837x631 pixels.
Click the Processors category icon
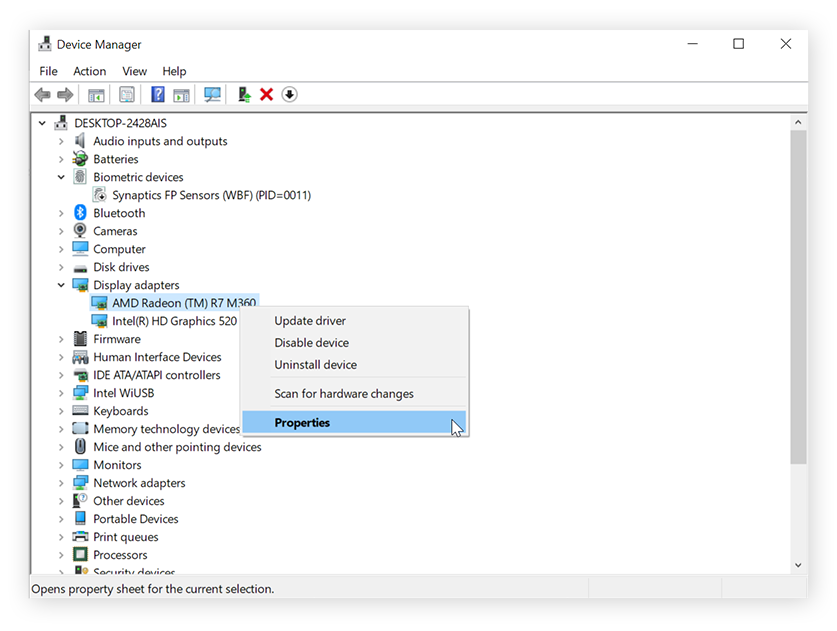pos(80,554)
